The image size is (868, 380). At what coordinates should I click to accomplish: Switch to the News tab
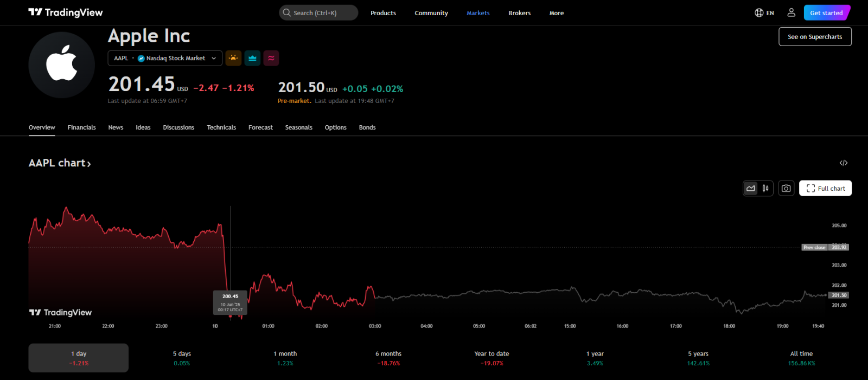coord(116,127)
